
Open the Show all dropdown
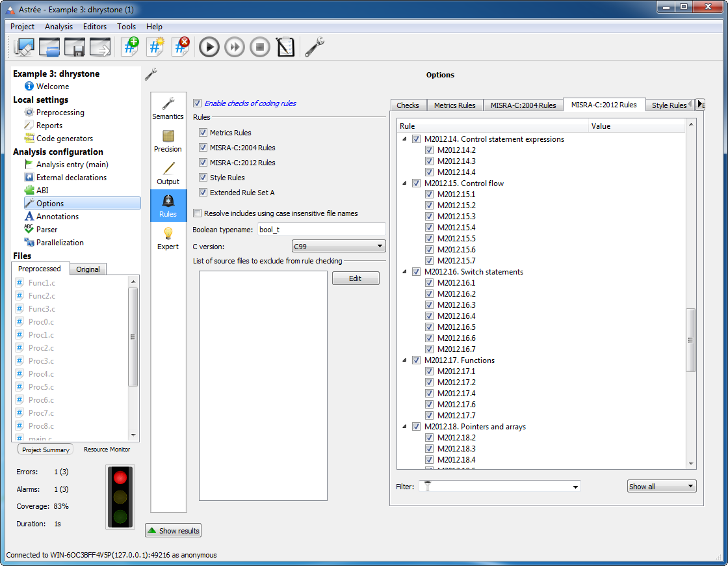(662, 487)
